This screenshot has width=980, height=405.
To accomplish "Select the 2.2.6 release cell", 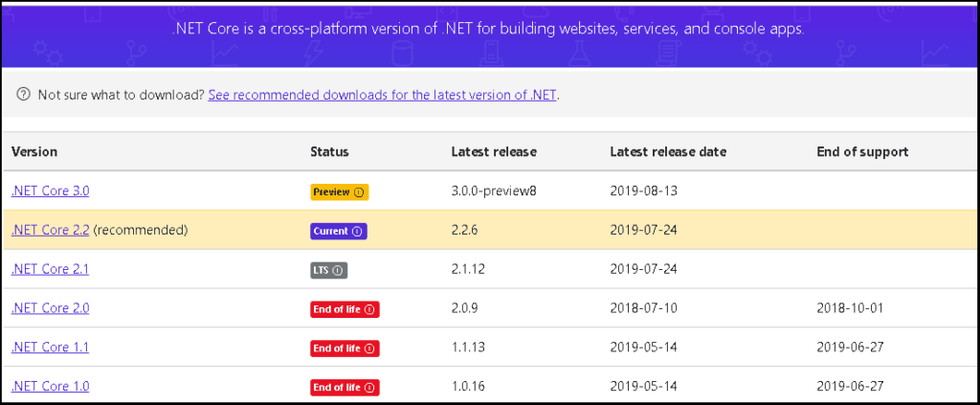I will [x=465, y=230].
